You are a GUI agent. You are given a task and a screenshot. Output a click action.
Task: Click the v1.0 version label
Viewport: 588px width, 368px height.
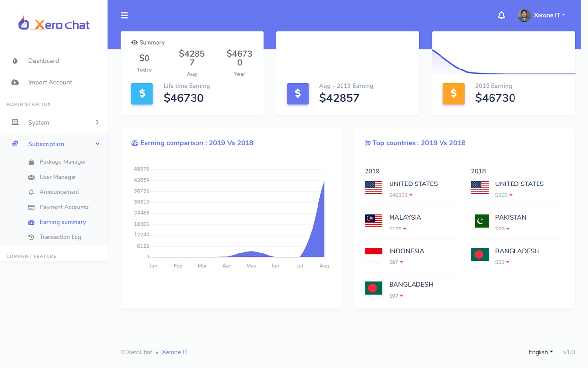pos(569,352)
